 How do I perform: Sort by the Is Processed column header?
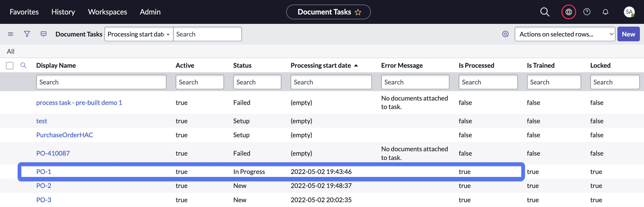(476, 65)
